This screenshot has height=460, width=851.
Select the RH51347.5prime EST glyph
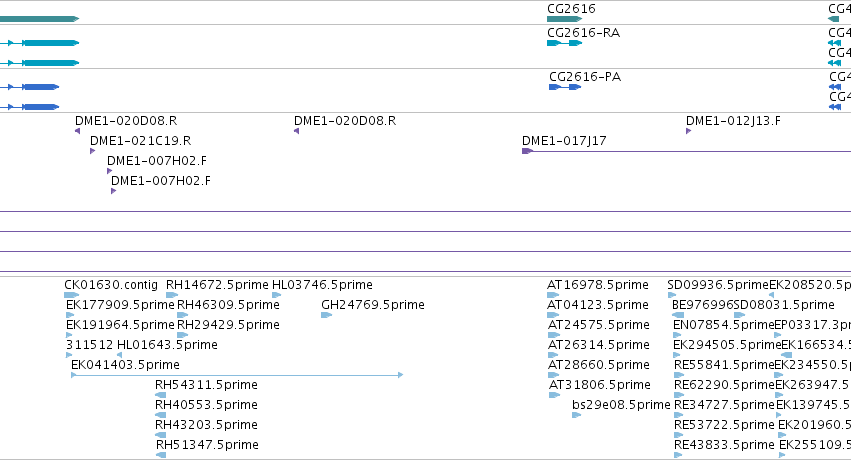(x=161, y=455)
